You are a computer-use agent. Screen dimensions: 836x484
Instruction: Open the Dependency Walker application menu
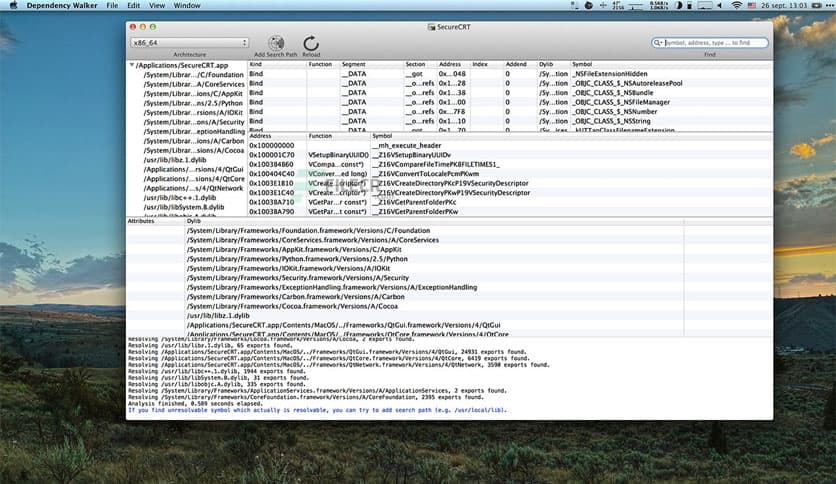pyautogui.click(x=62, y=5)
